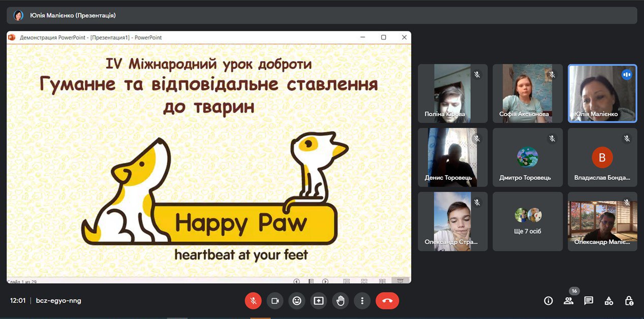Go to previous slide in PowerPoint status bar
The height and width of the screenshot is (319, 644).
coord(297,281)
